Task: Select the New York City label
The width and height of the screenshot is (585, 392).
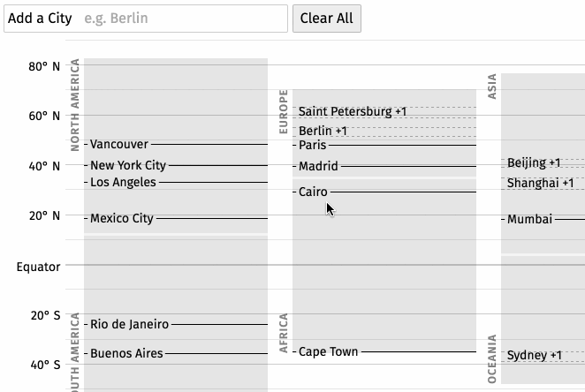Action: [x=128, y=165]
